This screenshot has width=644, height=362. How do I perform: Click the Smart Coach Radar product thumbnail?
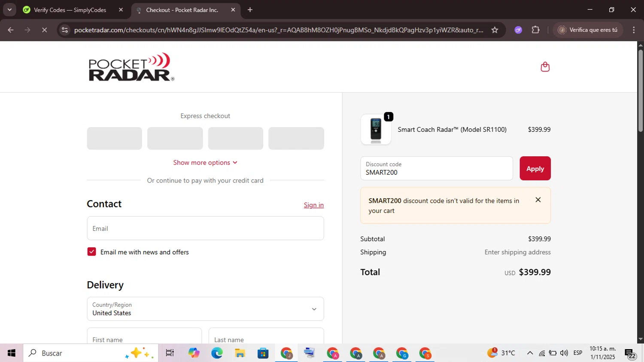[x=376, y=129]
